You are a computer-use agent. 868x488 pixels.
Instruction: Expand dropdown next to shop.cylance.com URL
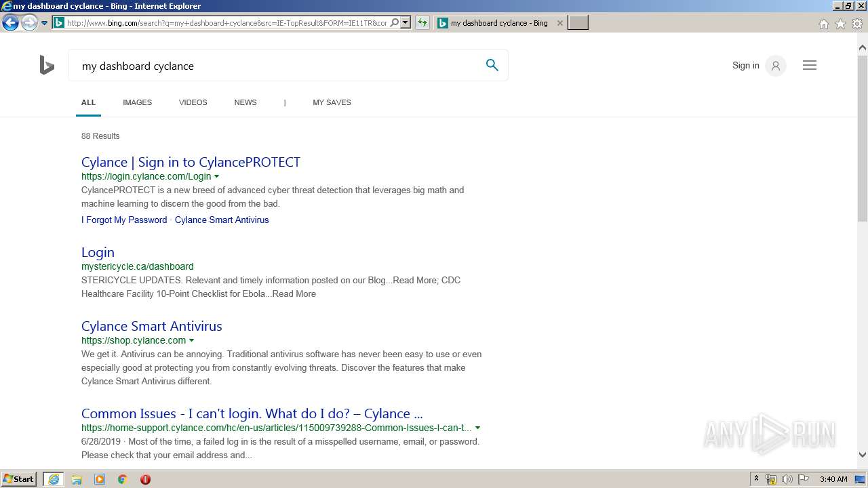pos(191,341)
